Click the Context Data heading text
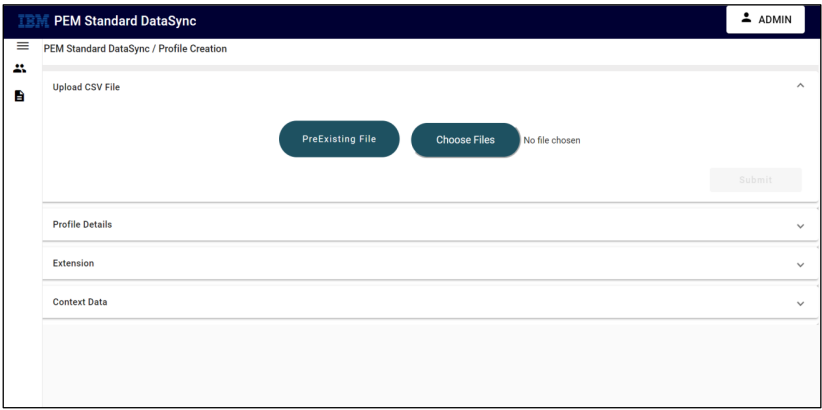Viewport: 822px width, 410px height. (80, 302)
